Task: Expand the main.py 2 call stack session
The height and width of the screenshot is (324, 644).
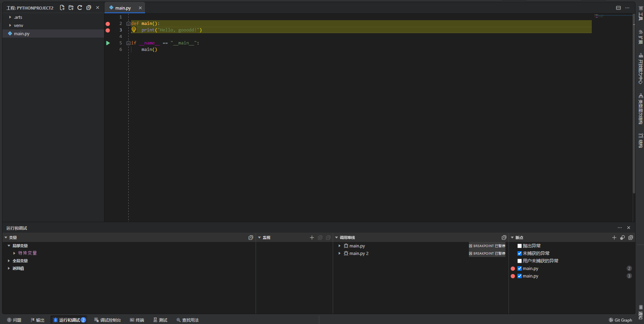Action: [x=340, y=253]
